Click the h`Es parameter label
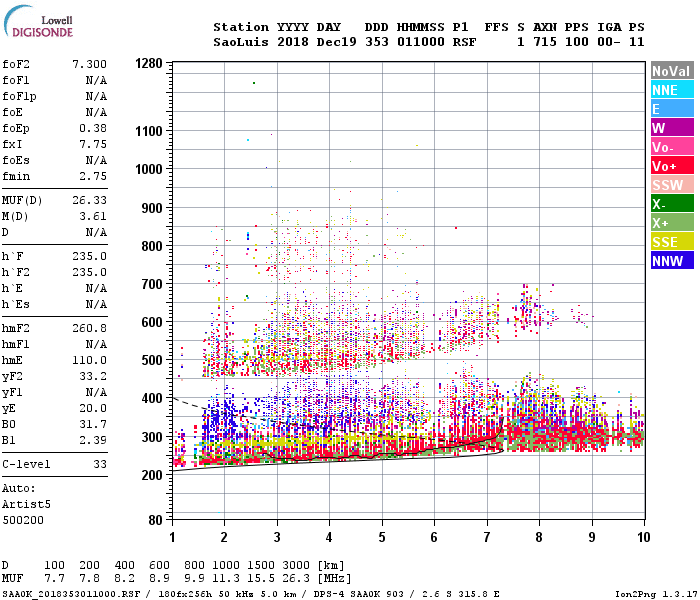Screen dimensions: 700x600 click(x=16, y=304)
